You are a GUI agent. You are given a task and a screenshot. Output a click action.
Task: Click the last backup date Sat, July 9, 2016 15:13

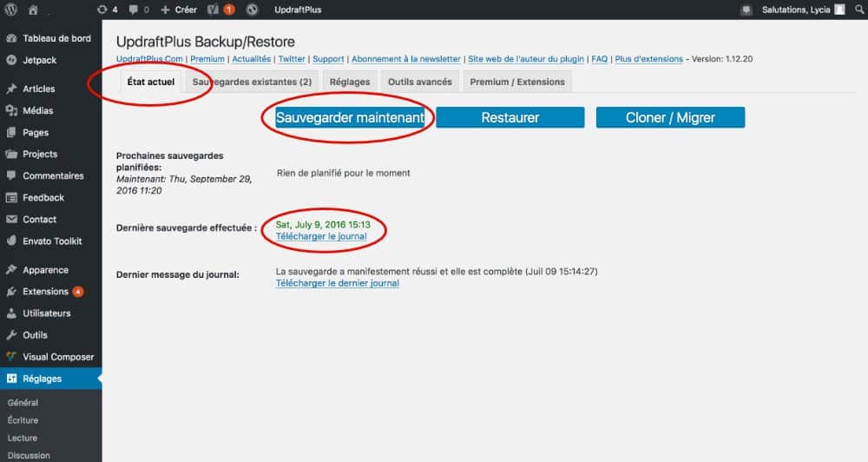323,224
